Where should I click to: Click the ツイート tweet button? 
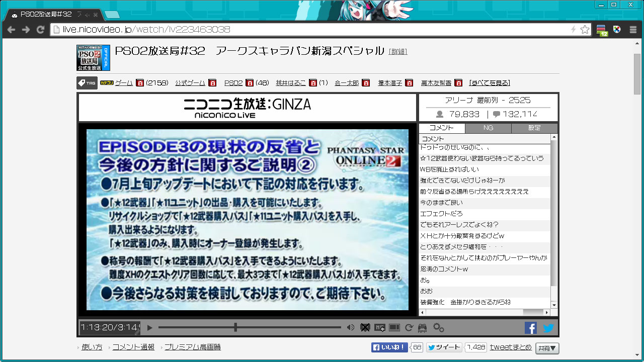(445, 347)
